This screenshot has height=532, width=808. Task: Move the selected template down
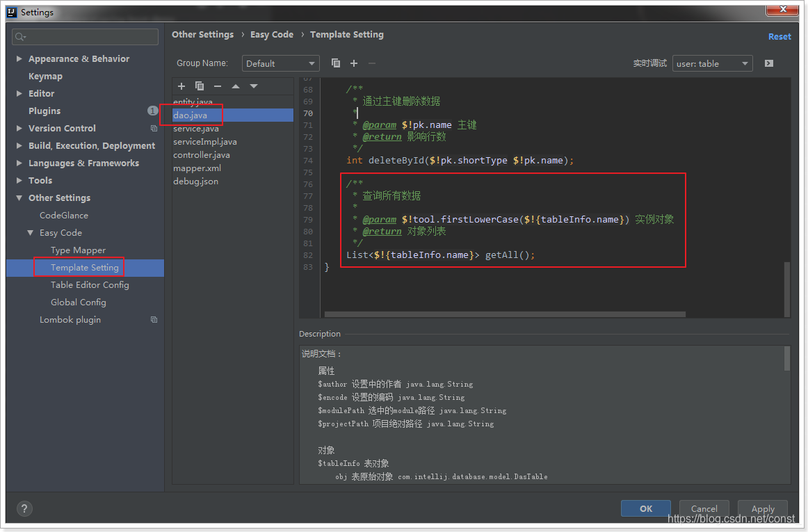tap(254, 86)
